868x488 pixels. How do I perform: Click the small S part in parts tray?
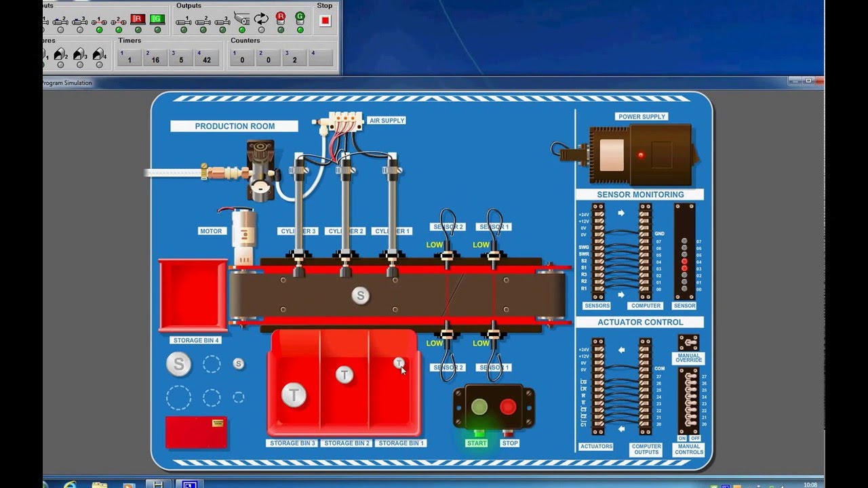pyautogui.click(x=238, y=364)
